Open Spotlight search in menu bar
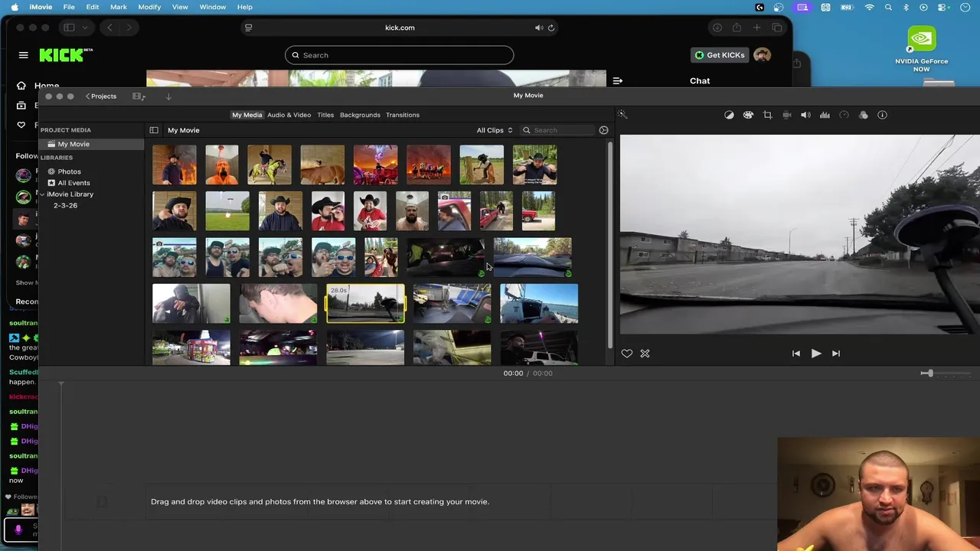The image size is (980, 551). tap(888, 7)
